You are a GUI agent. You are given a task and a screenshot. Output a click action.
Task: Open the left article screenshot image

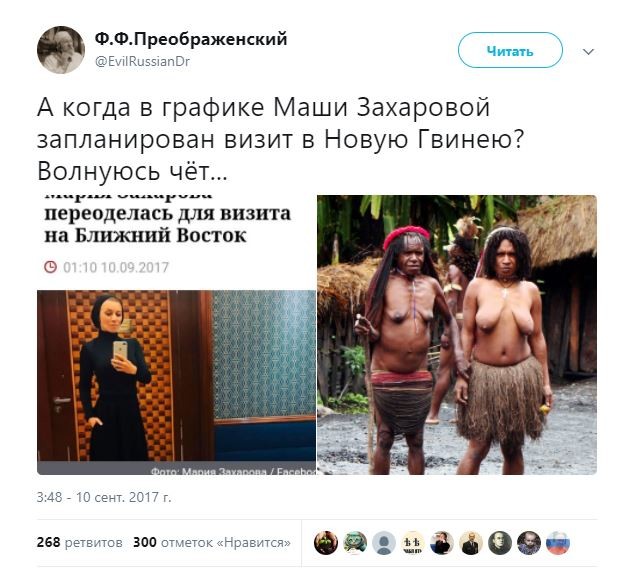pyautogui.click(x=176, y=335)
